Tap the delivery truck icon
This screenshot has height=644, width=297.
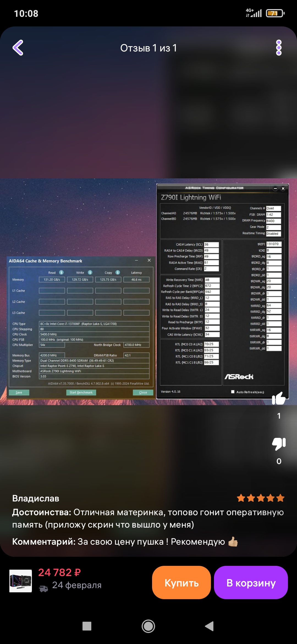[x=43, y=588]
